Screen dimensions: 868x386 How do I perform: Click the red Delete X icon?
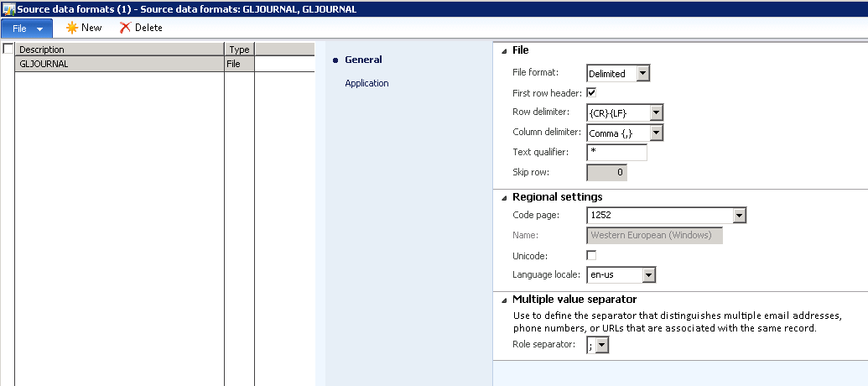[x=126, y=28]
